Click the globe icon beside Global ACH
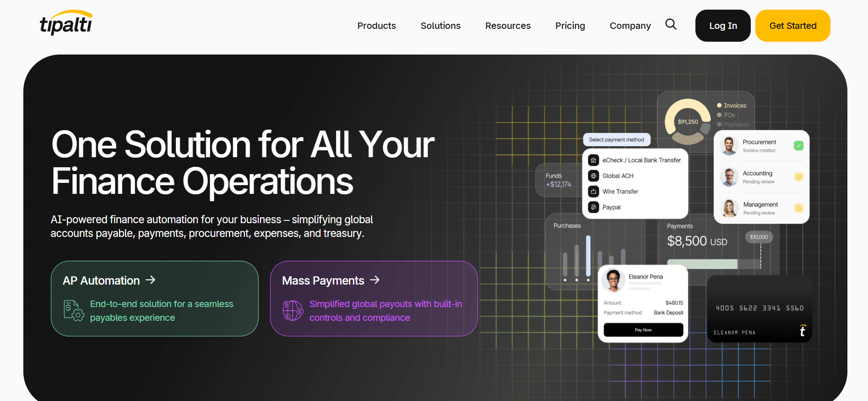This screenshot has height=401, width=868. [x=593, y=176]
